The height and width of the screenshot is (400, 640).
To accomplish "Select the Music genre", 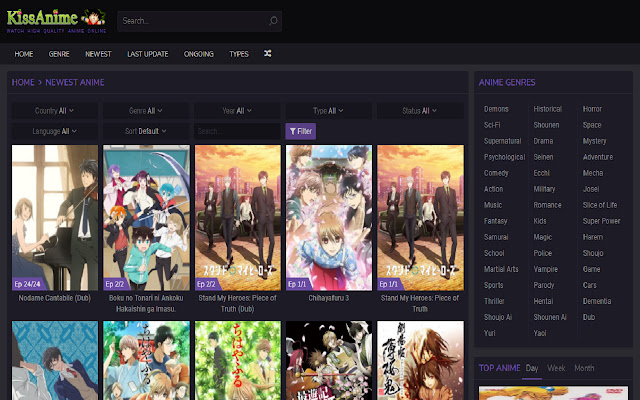I will (x=493, y=205).
